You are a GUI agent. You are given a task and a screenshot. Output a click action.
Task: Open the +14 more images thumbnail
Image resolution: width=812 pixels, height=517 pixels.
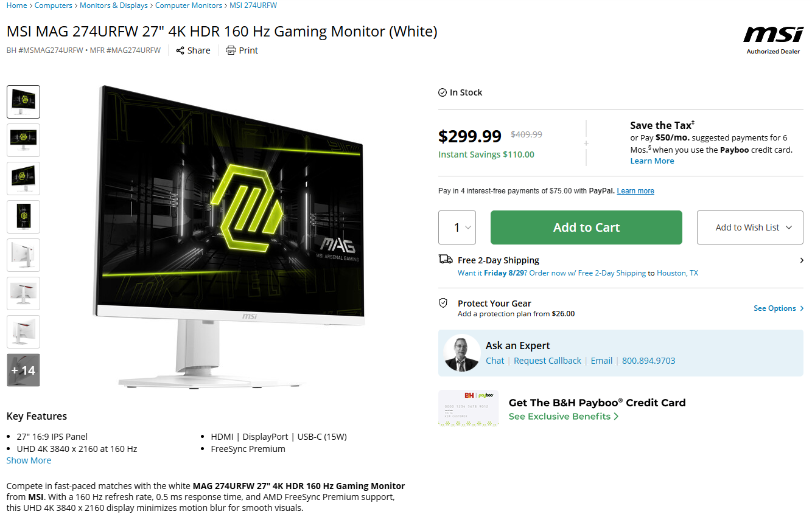click(x=23, y=370)
